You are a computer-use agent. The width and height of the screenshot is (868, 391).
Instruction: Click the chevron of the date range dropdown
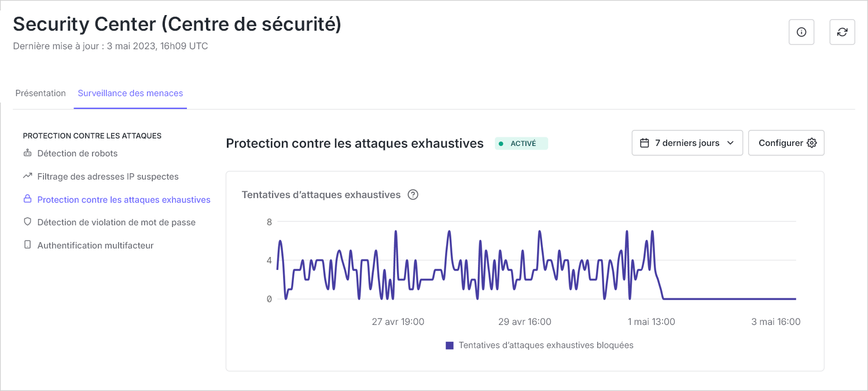point(730,143)
